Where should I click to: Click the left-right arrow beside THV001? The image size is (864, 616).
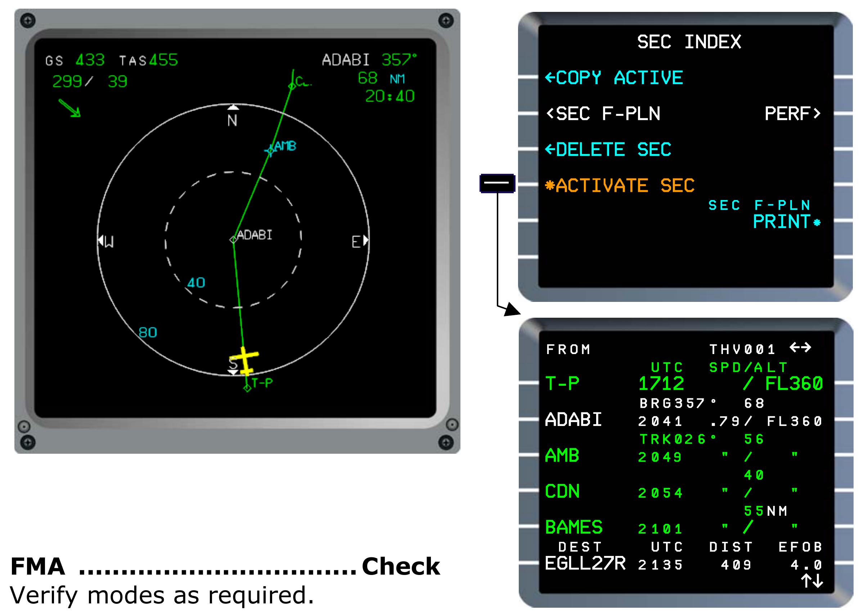pyautogui.click(x=800, y=348)
